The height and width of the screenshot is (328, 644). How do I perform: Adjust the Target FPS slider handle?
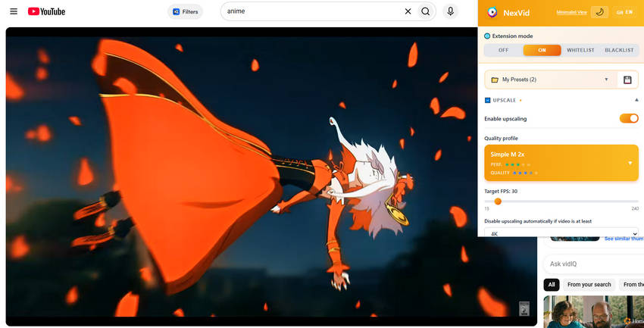click(x=498, y=201)
